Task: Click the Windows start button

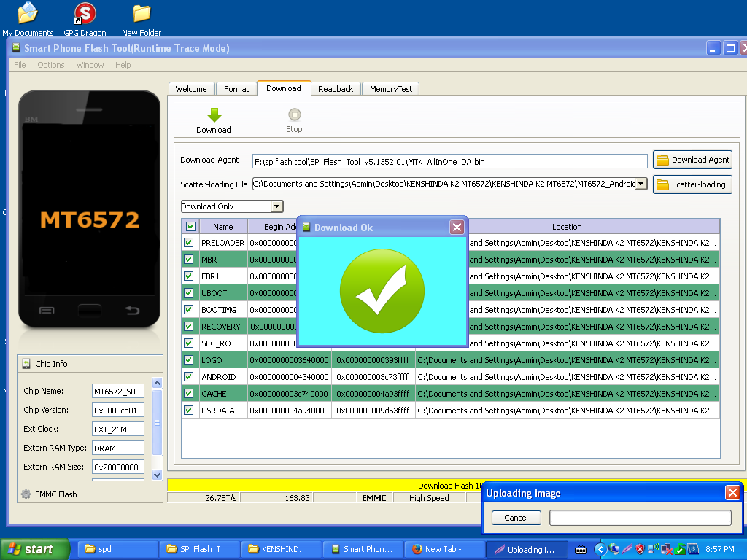Action: tap(35, 549)
